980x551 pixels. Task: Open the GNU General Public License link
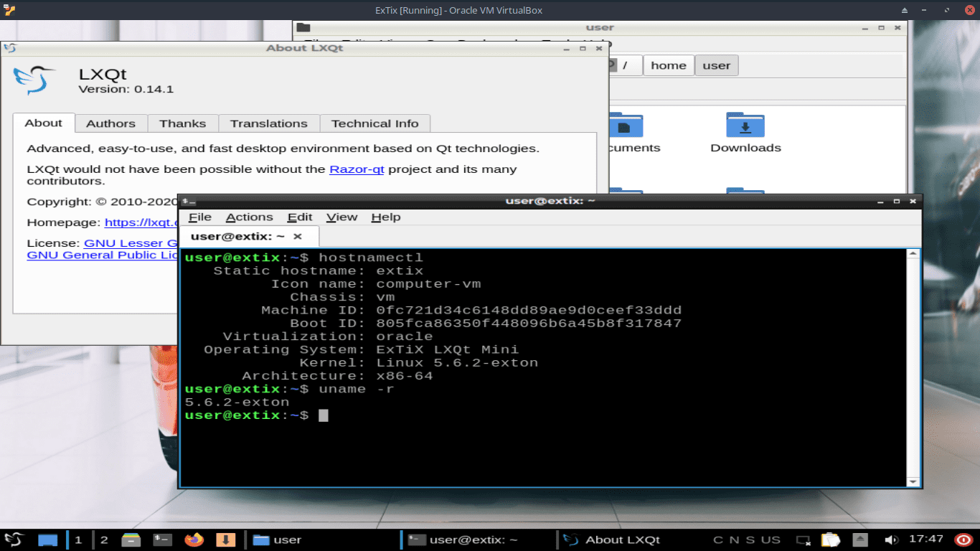(103, 255)
